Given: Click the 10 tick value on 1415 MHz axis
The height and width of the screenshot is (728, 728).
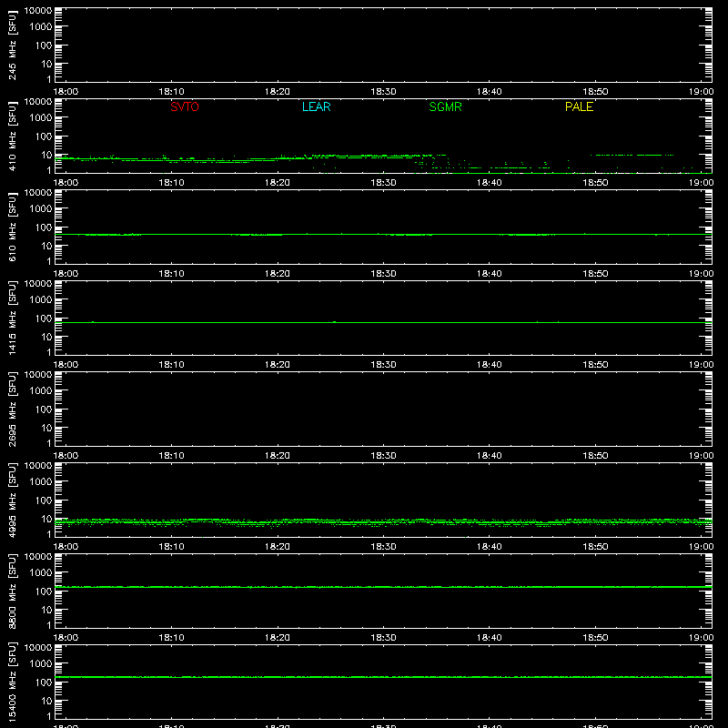Looking at the screenshot, I should pos(47,337).
